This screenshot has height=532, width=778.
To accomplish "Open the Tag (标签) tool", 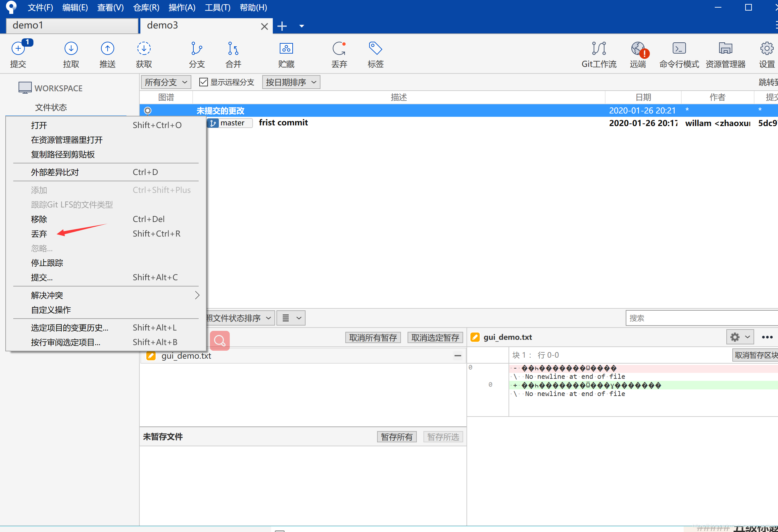I will (375, 49).
